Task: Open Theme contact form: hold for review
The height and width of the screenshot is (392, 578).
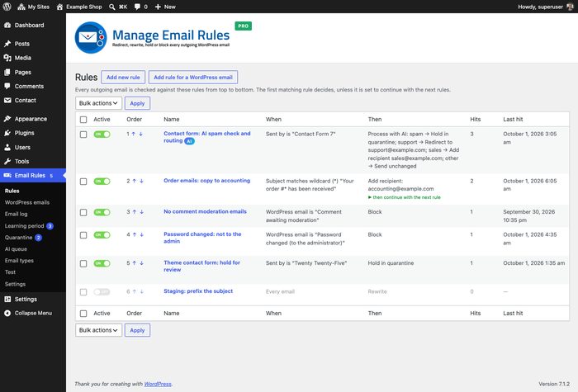Action: pyautogui.click(x=202, y=266)
